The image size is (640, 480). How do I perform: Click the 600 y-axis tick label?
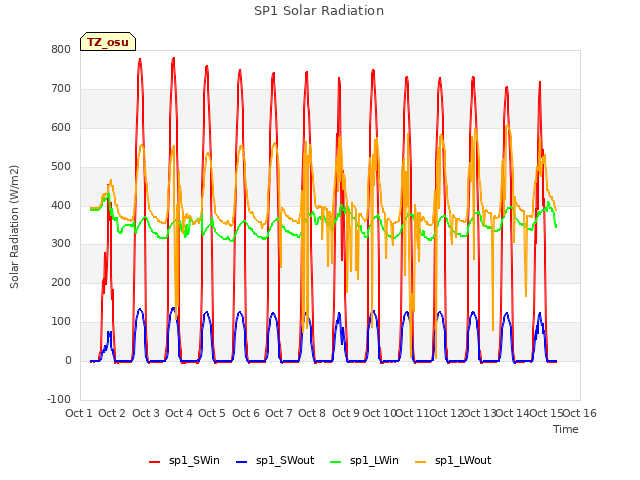click(61, 128)
